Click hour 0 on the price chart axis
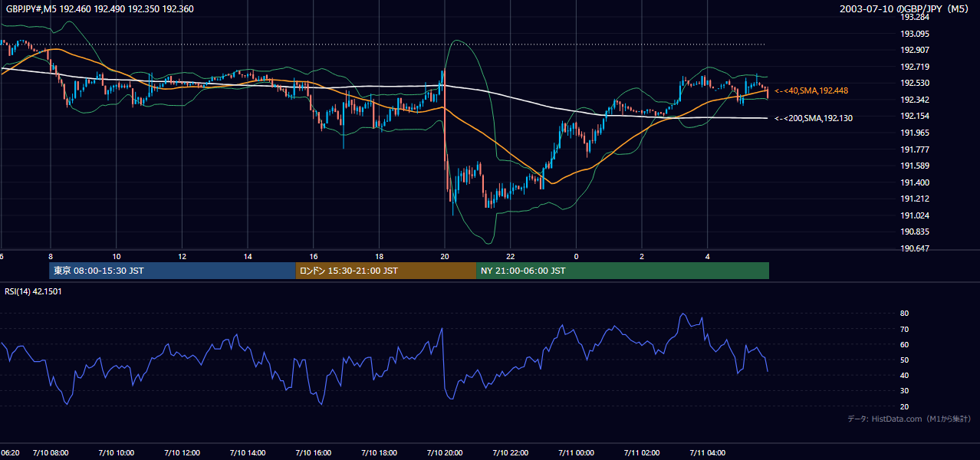 tap(576, 256)
